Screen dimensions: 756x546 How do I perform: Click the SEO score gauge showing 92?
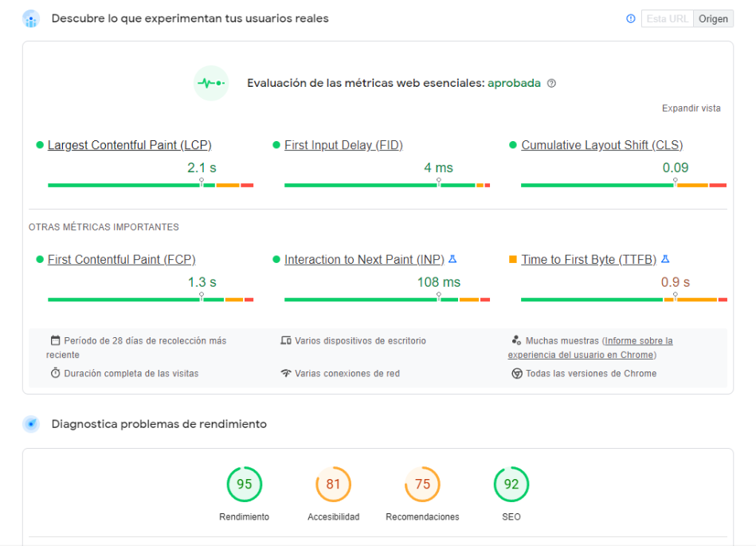click(511, 484)
